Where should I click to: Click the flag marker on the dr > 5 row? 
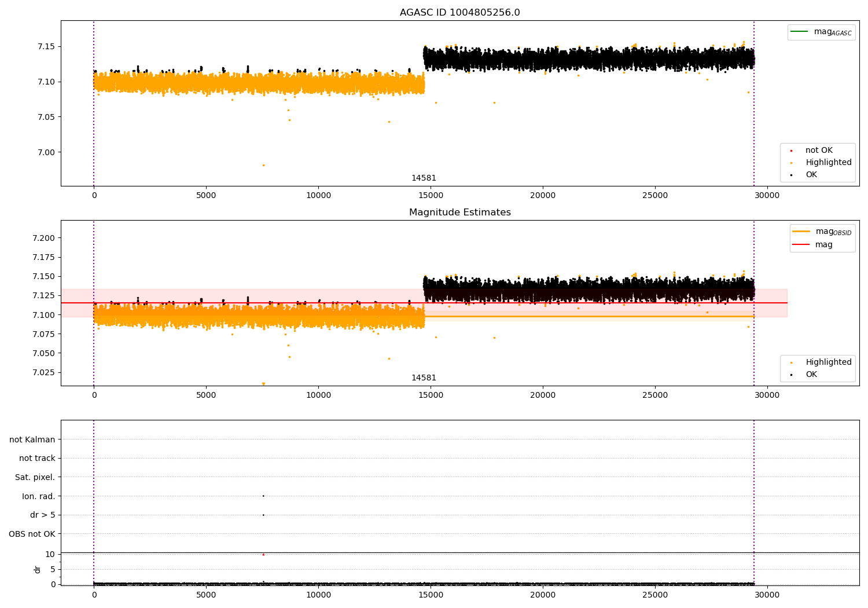[x=263, y=515]
